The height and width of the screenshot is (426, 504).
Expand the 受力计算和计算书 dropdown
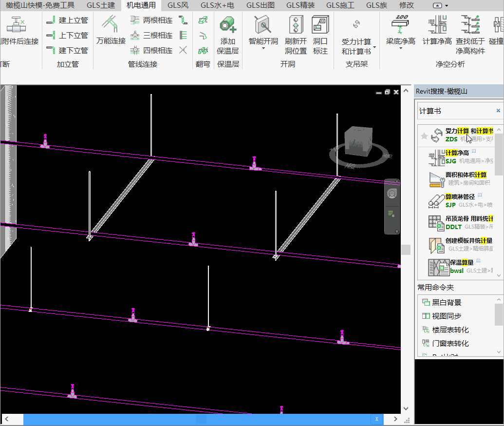374,47
